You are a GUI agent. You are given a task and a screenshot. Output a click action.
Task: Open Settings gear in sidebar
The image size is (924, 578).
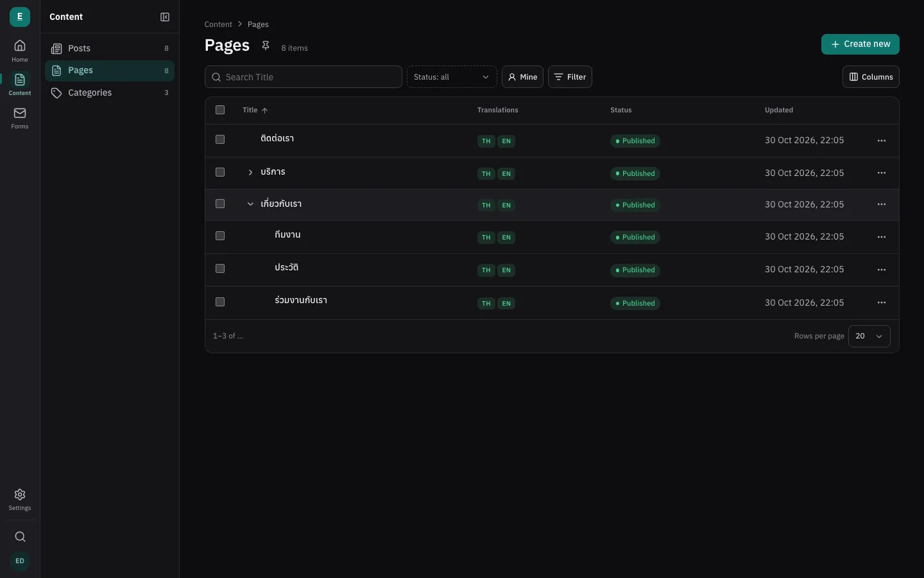click(x=20, y=499)
